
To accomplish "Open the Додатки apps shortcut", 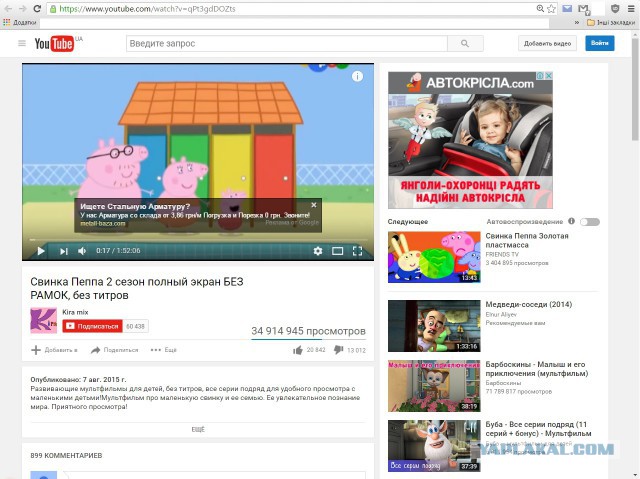I will click(x=20, y=22).
